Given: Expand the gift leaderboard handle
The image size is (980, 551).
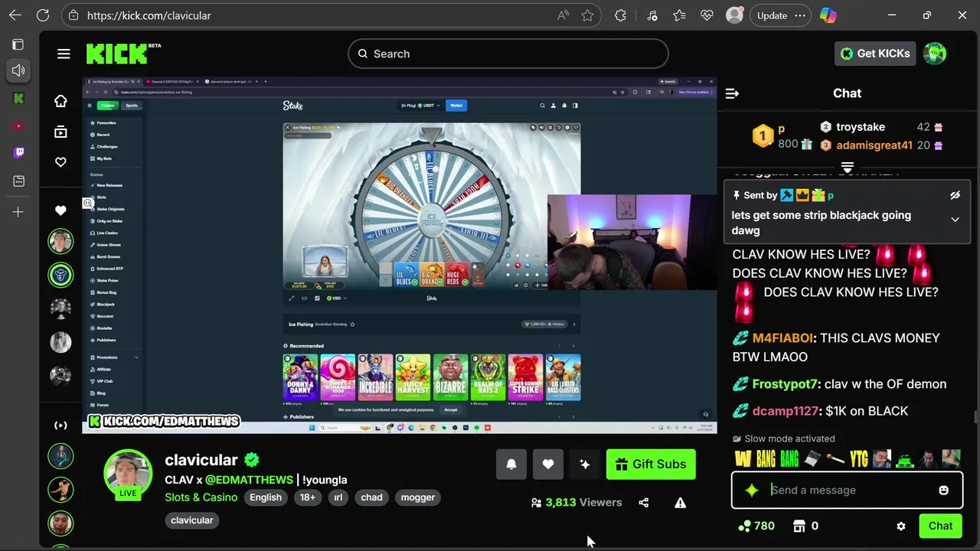Looking at the screenshot, I should click(848, 167).
